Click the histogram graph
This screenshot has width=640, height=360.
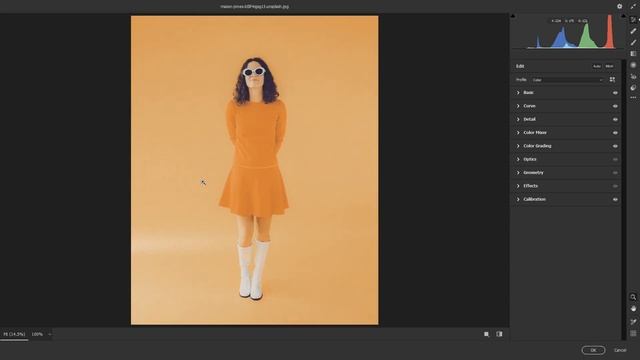tap(571, 32)
